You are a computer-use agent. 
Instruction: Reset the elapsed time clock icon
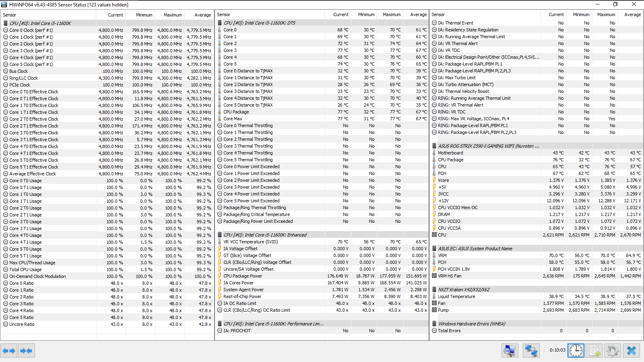coord(576,351)
